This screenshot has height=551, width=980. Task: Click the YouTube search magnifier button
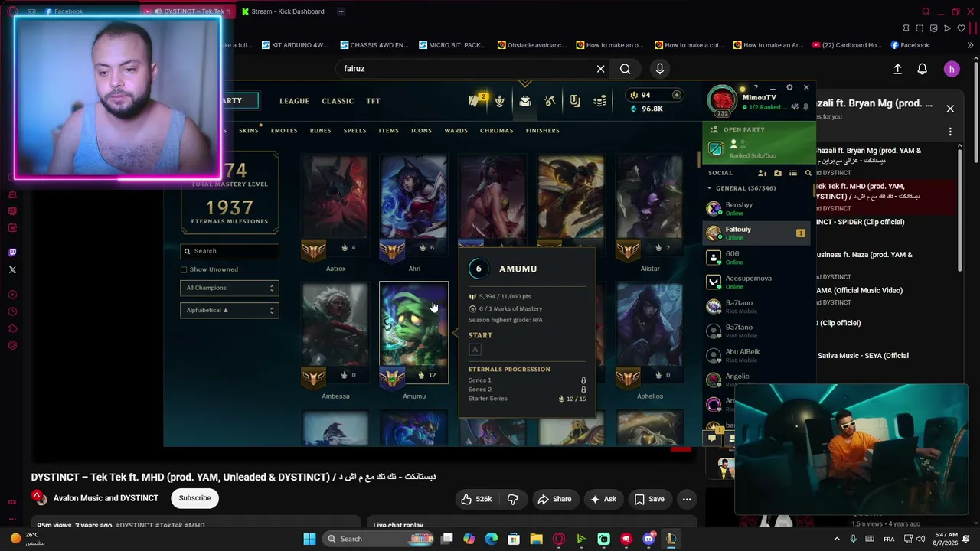(x=626, y=69)
